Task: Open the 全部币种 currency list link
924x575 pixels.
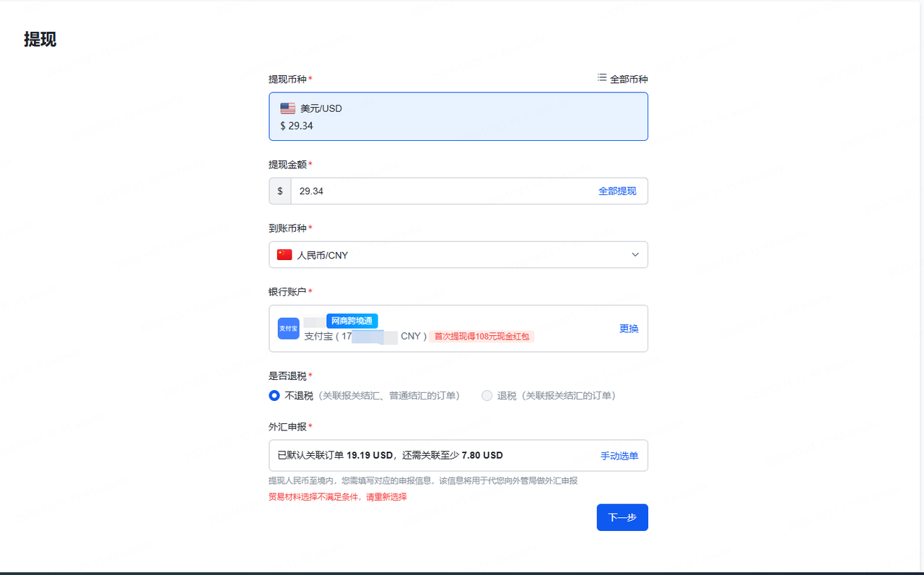Action: tap(628, 79)
